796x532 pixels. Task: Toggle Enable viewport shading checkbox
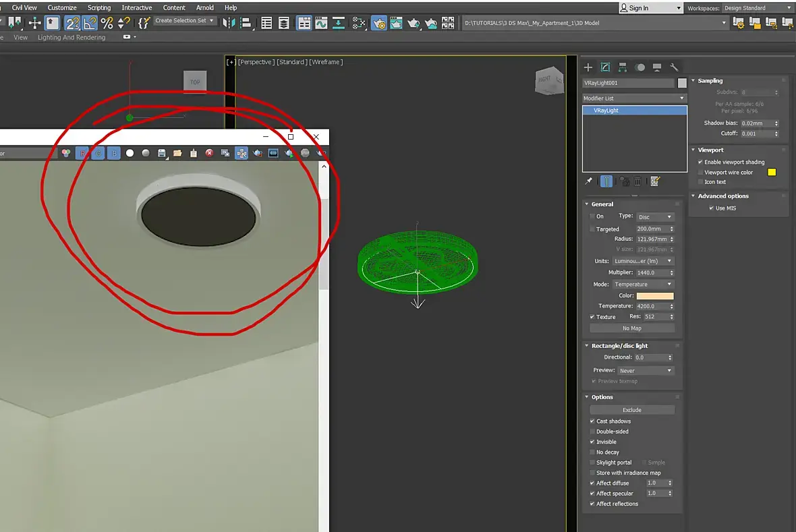coord(701,162)
